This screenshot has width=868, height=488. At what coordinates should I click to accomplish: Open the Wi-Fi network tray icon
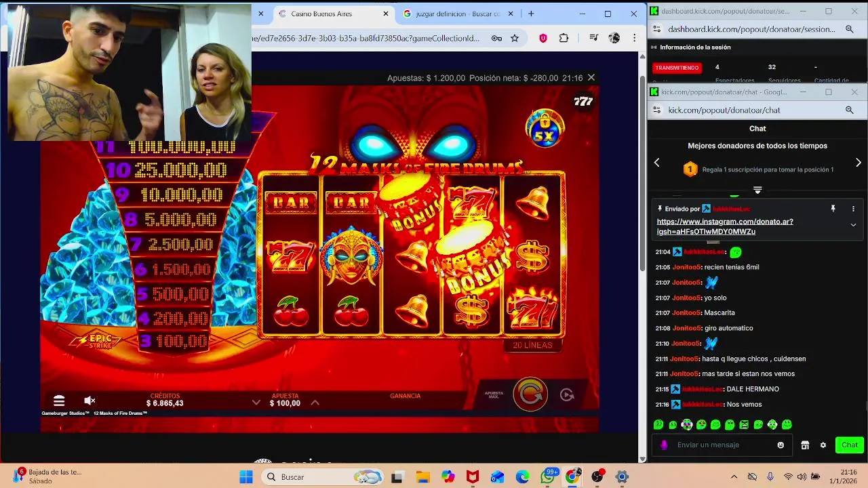pos(788,477)
